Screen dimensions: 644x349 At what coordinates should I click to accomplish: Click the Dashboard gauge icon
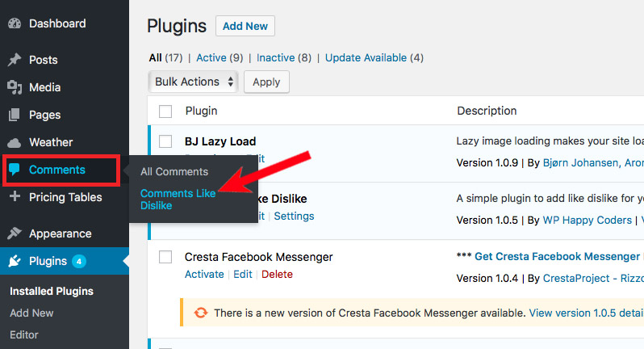tap(15, 23)
